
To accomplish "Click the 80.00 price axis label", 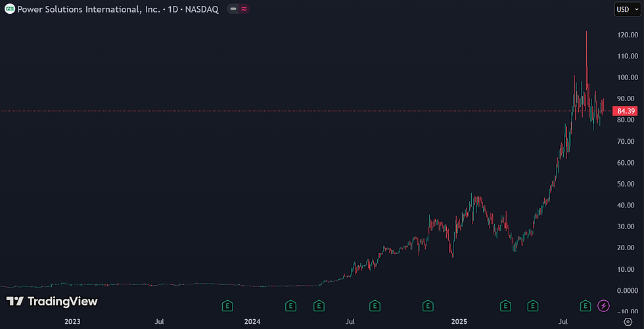I will (x=626, y=120).
